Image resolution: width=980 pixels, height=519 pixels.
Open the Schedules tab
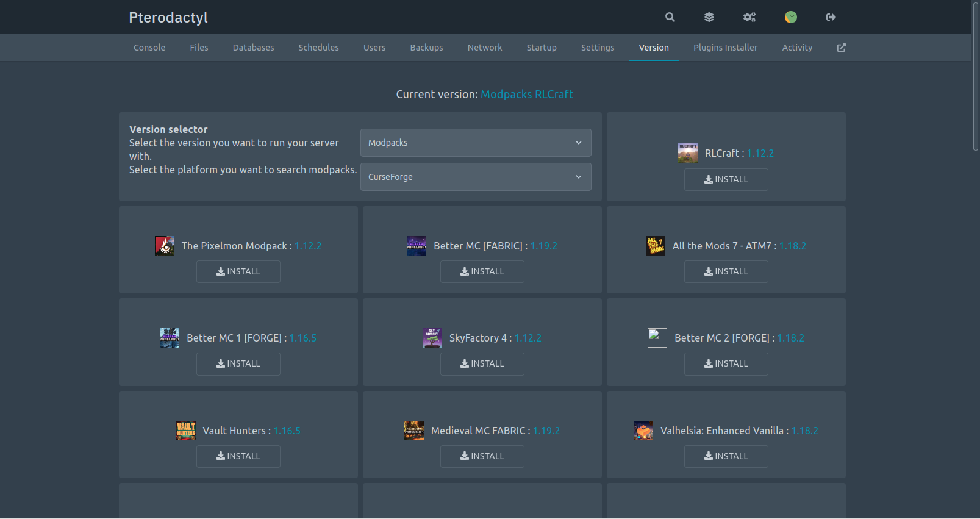point(318,48)
